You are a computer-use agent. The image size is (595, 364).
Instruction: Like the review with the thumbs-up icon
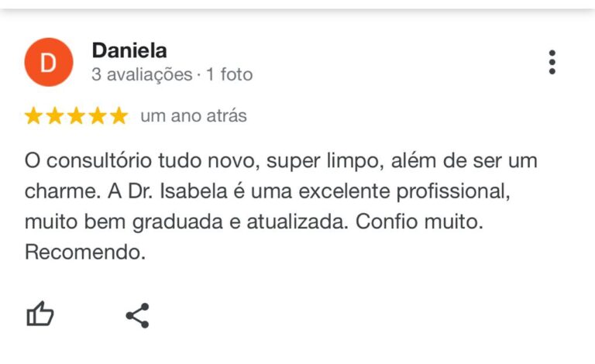[x=40, y=314]
